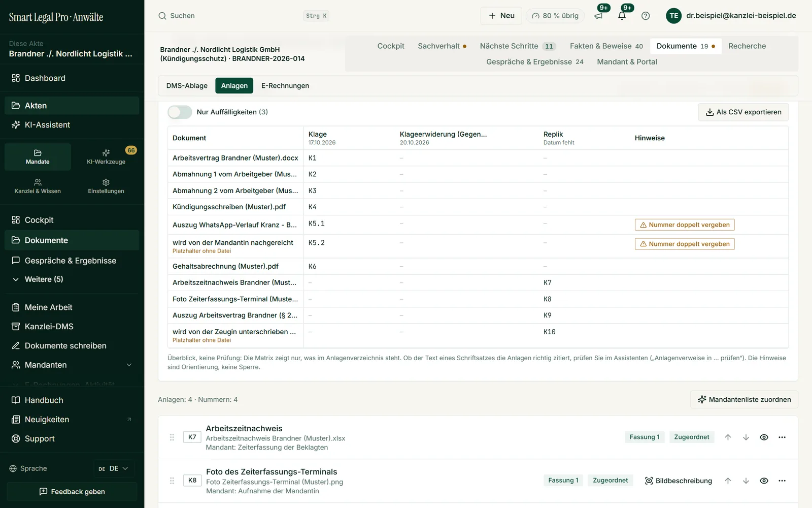Grab the K7 row reorder handle

[172, 437]
